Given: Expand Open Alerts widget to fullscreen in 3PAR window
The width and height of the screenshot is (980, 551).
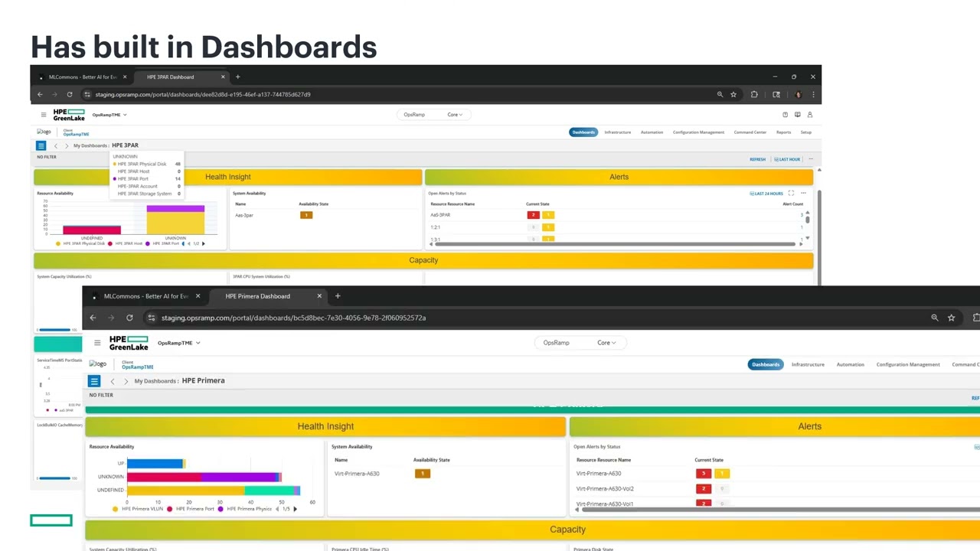Looking at the screenshot, I should click(x=791, y=194).
